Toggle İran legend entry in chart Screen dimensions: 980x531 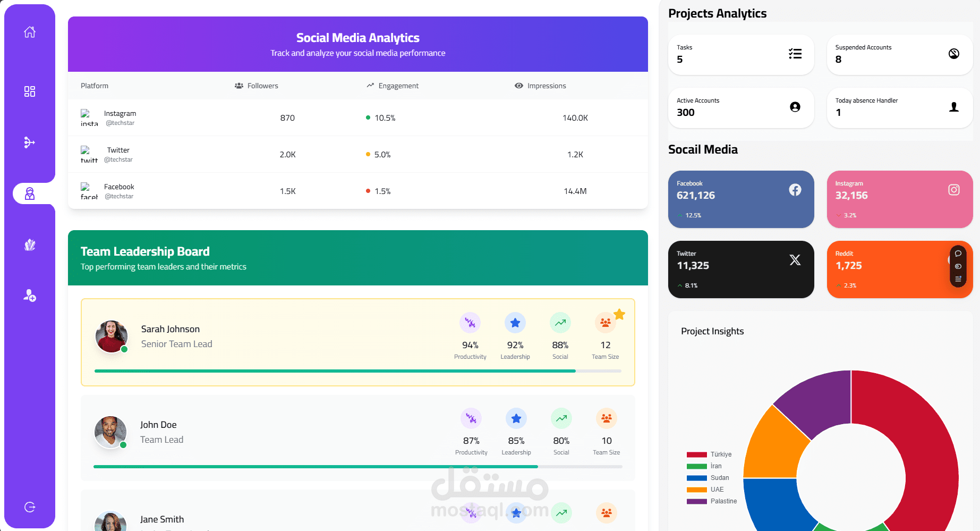(704, 466)
